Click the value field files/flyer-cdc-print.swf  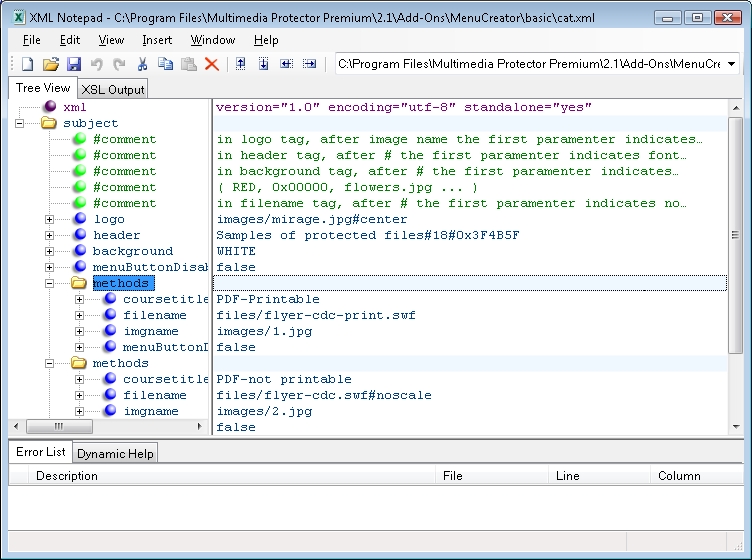(316, 315)
